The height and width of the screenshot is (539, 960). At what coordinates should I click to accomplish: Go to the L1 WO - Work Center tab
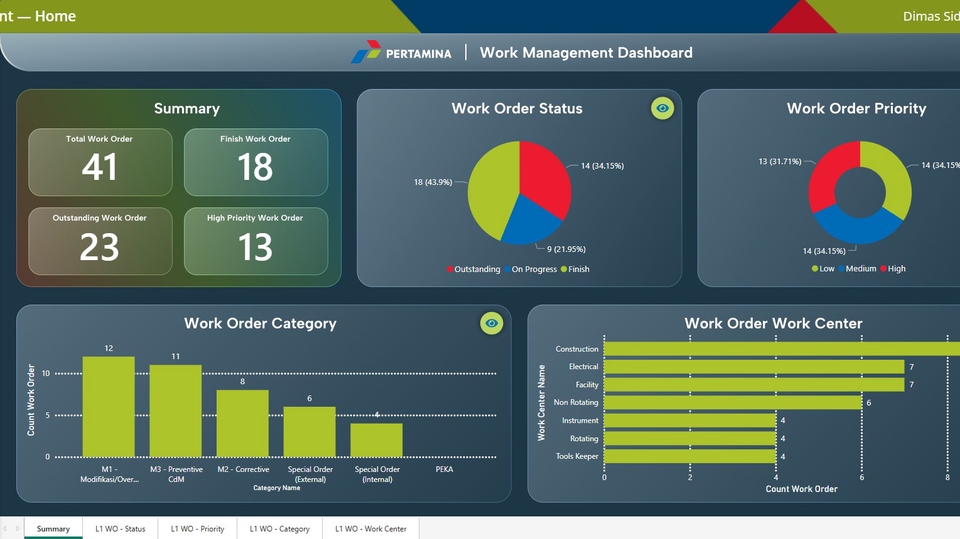point(370,529)
